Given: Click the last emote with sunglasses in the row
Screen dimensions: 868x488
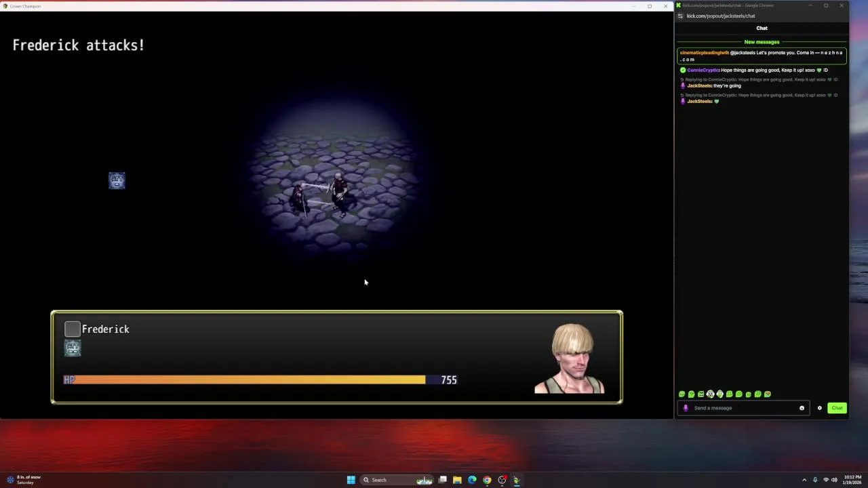Looking at the screenshot, I should coord(767,394).
